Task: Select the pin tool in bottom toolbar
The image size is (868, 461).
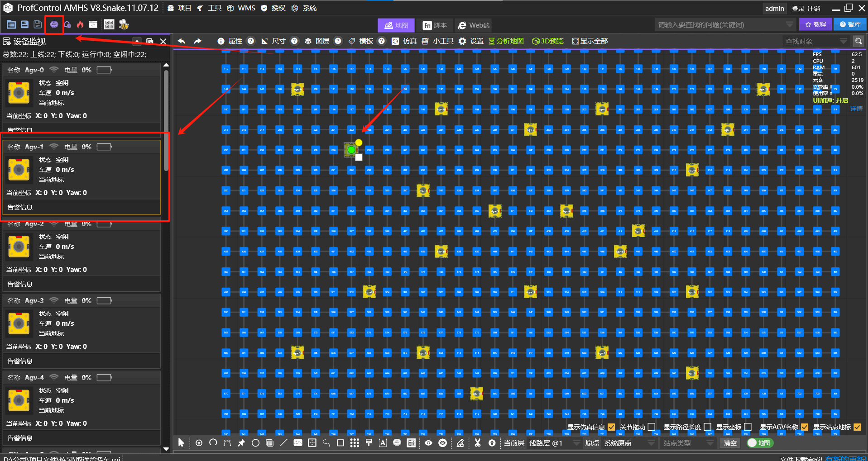Action: (x=241, y=443)
